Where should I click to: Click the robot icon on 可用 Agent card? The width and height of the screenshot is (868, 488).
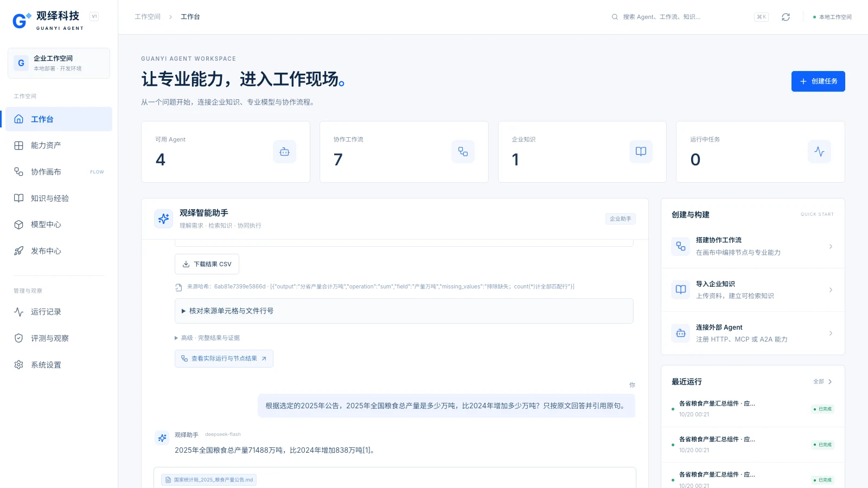pyautogui.click(x=284, y=152)
